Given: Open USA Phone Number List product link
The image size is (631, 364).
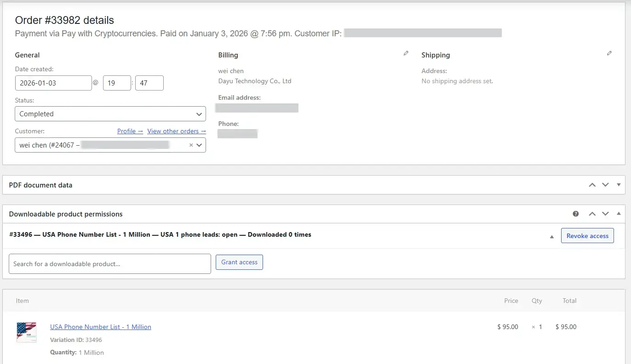Looking at the screenshot, I should (x=100, y=327).
